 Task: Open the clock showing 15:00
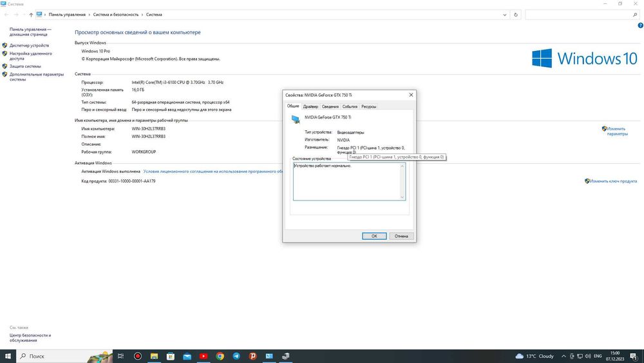coord(615,356)
